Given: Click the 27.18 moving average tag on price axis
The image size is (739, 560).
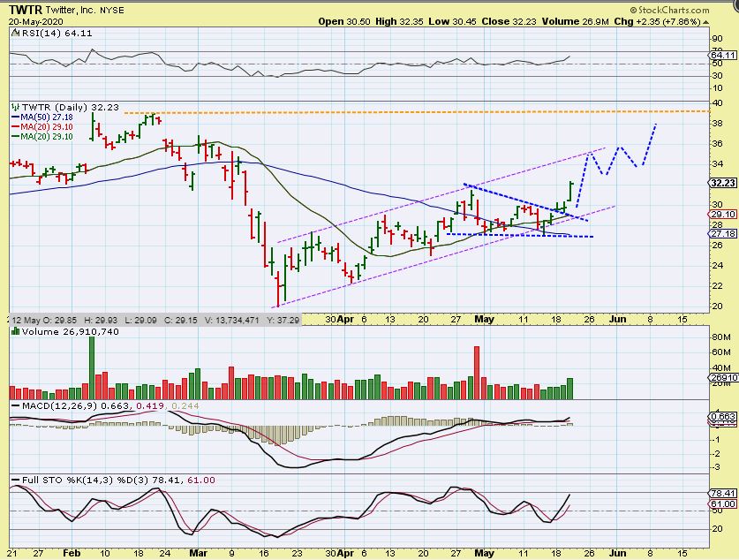Looking at the screenshot, I should pos(723,234).
